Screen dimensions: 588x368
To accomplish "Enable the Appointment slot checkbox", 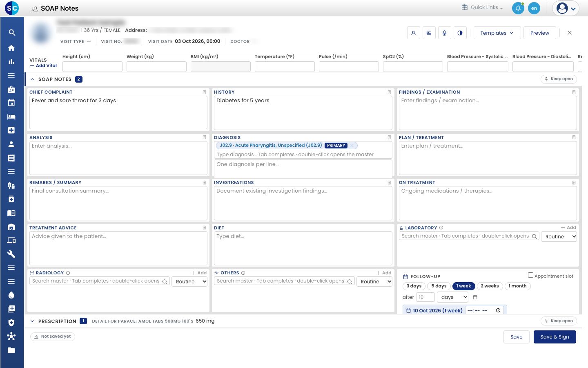I will (530, 275).
